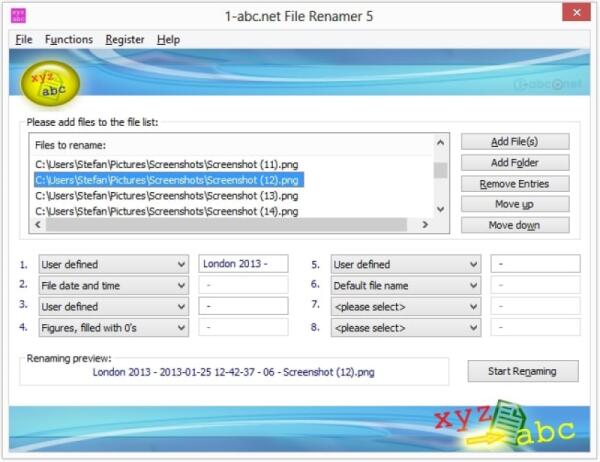Click the Add File(s) button
This screenshot has width=600, height=462.
(515, 142)
